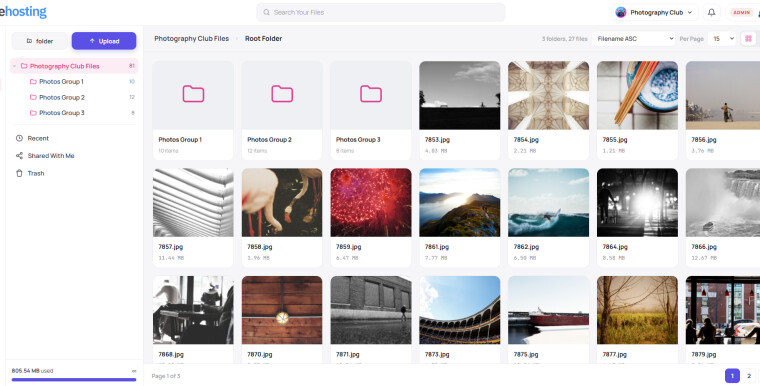This screenshot has height=386, width=760.
Task: Open thumbnail 7868.jpg cafe interior
Action: 193,310
